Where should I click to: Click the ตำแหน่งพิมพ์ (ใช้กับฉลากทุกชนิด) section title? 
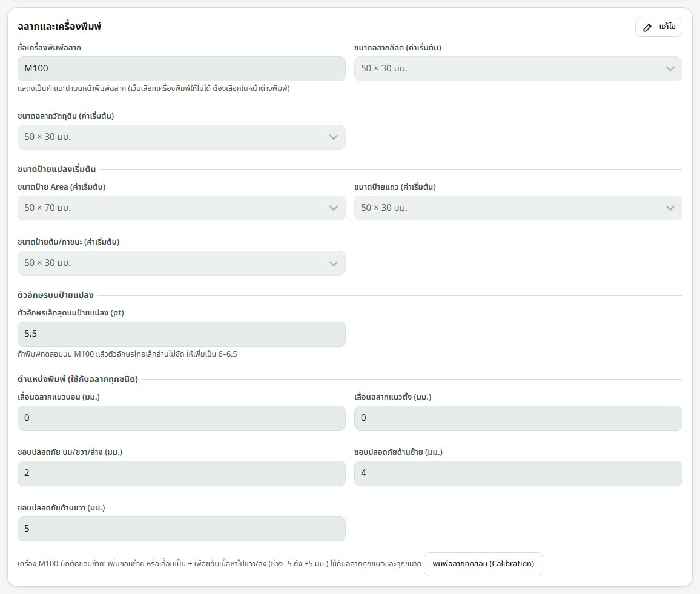[78, 379]
